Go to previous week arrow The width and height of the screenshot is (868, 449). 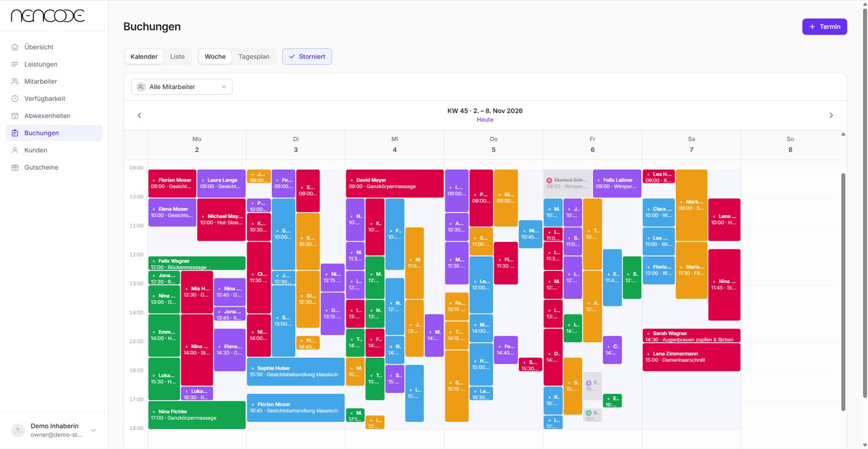[139, 116]
